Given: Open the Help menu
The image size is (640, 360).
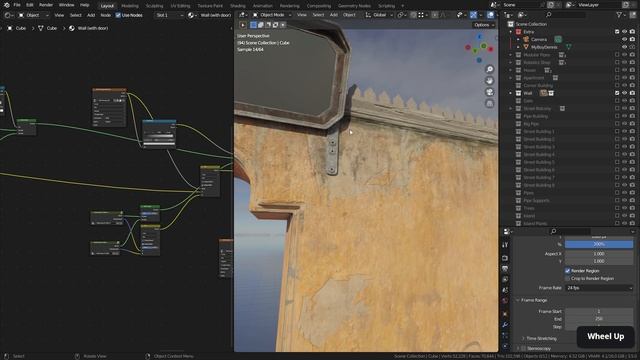Looking at the screenshot, I should pyautogui.click(x=84, y=5).
